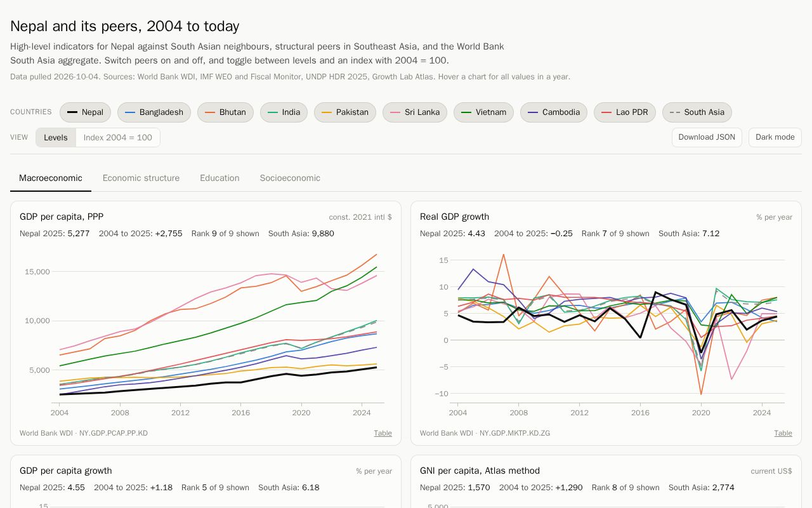812x508 pixels.
Task: Click the 'Rank 8 of 9 shown' stat
Action: pos(625,488)
